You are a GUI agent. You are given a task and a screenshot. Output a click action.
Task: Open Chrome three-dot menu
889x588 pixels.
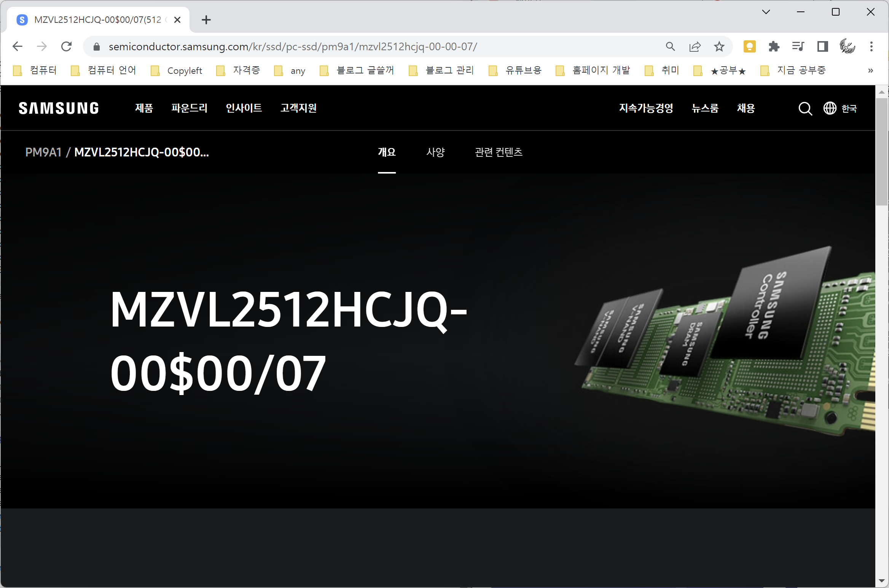(871, 46)
